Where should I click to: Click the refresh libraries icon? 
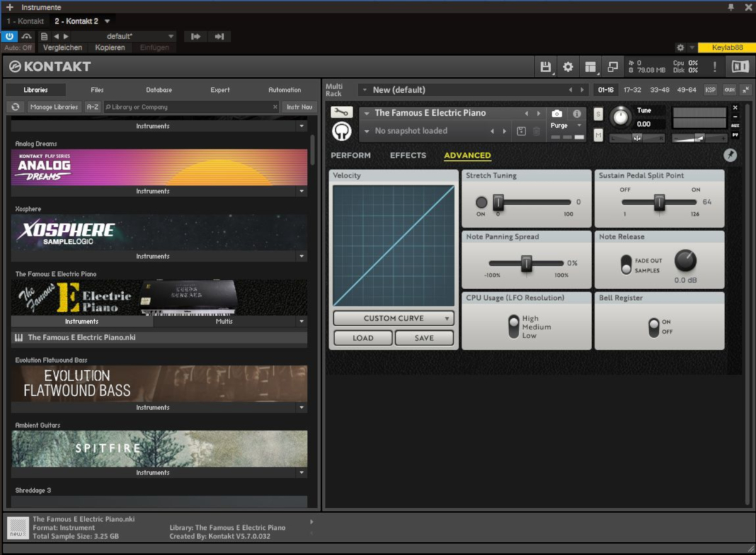coord(16,107)
